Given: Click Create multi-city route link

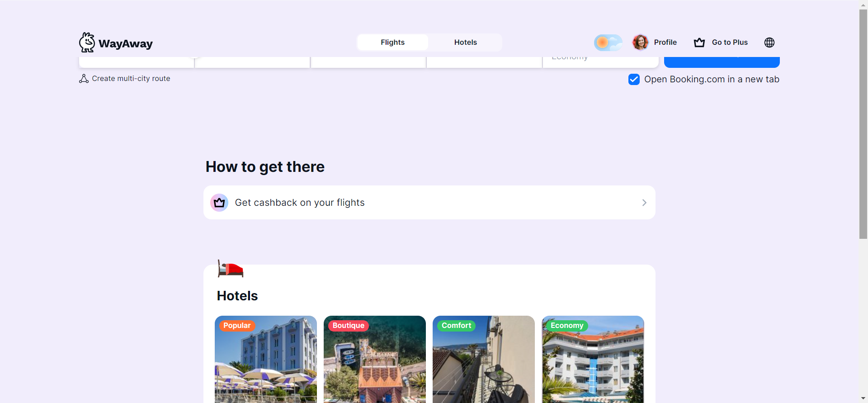Looking at the screenshot, I should [x=131, y=79].
